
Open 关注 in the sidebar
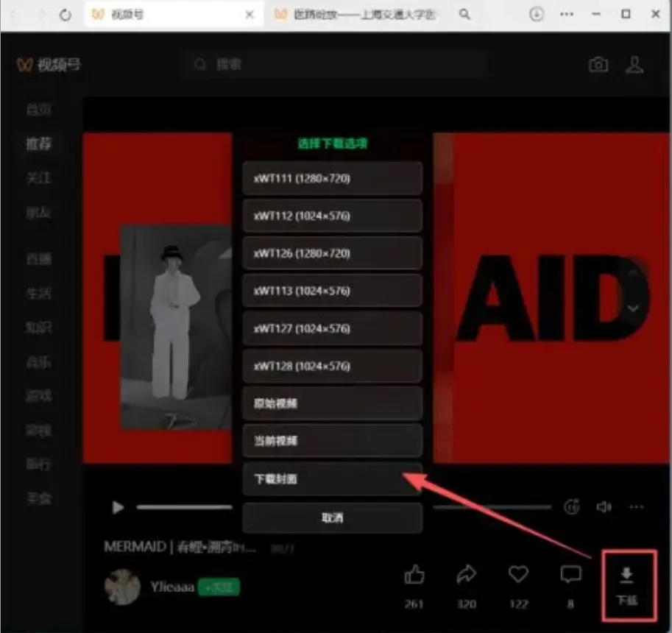click(x=38, y=177)
